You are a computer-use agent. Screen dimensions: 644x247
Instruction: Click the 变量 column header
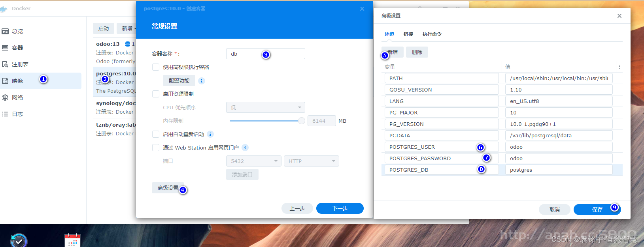pyautogui.click(x=442, y=67)
